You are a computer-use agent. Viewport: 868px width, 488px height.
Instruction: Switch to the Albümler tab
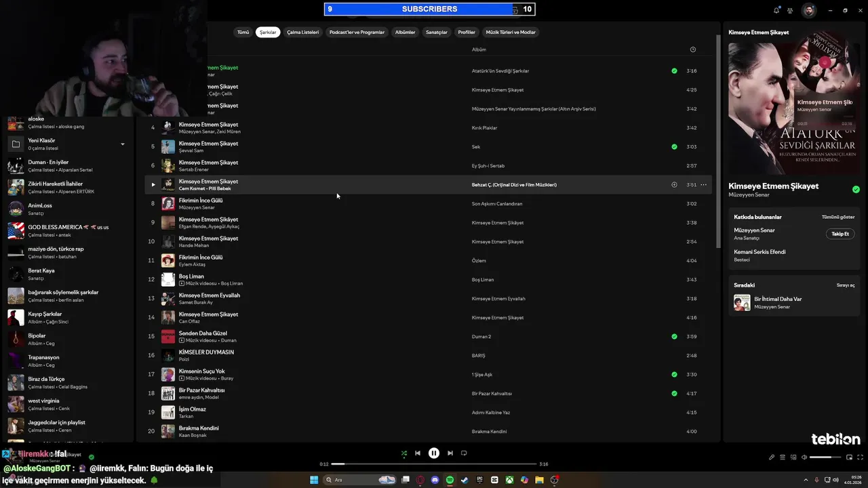[x=405, y=32]
